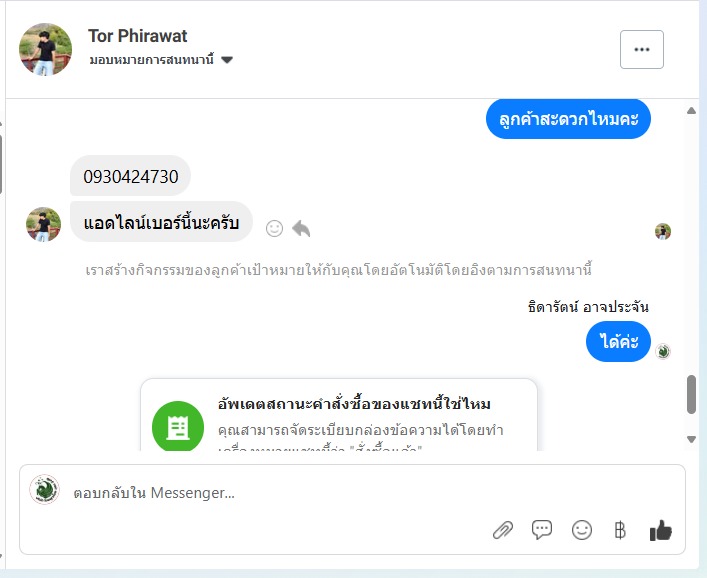
Task: Open Tor Phirawat's header profile picture
Action: click(x=45, y=49)
